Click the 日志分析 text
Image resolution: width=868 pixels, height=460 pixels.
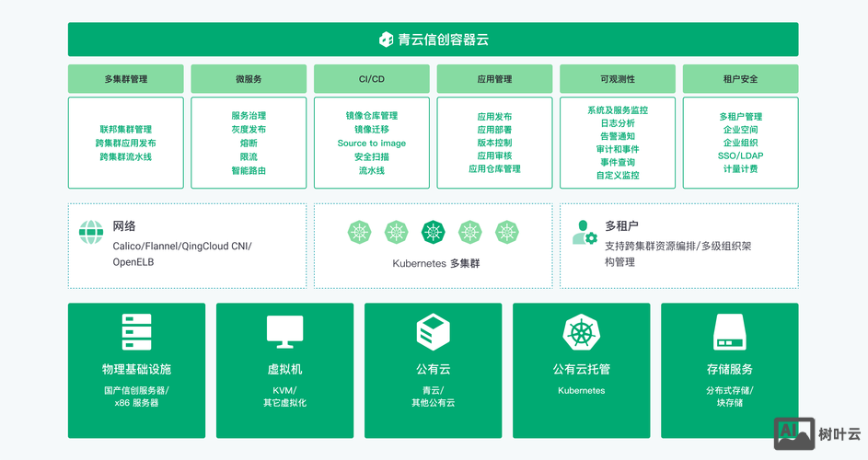(x=618, y=123)
